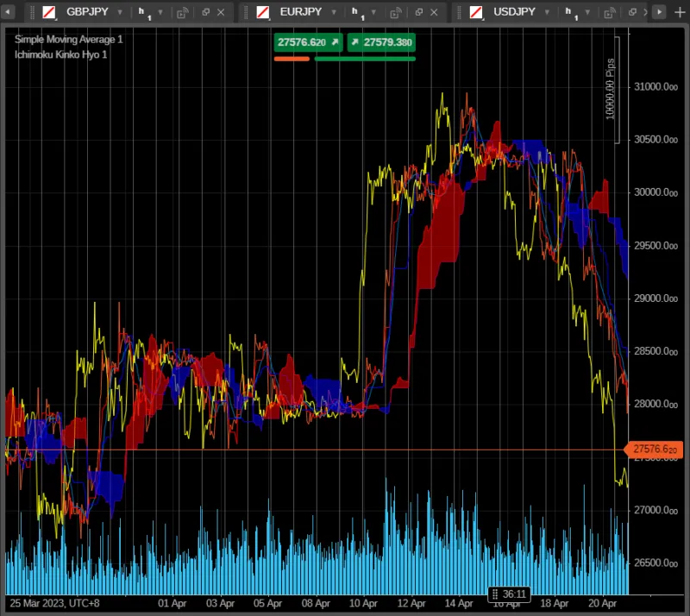
Task: Close the EURJPY chart tab
Action: click(x=434, y=12)
